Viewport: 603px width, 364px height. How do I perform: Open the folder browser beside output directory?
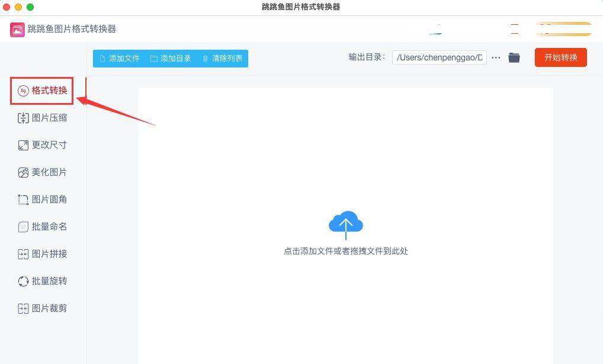[514, 57]
